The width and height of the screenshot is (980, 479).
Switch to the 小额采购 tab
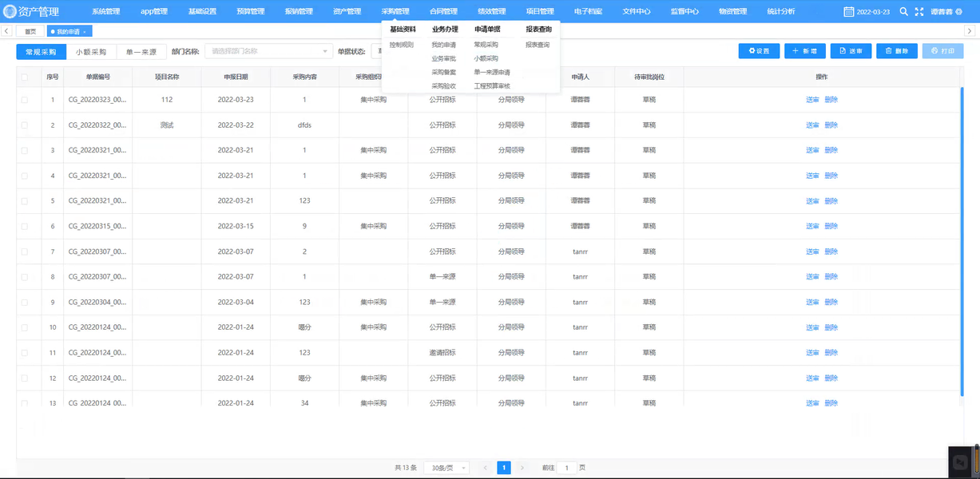90,51
